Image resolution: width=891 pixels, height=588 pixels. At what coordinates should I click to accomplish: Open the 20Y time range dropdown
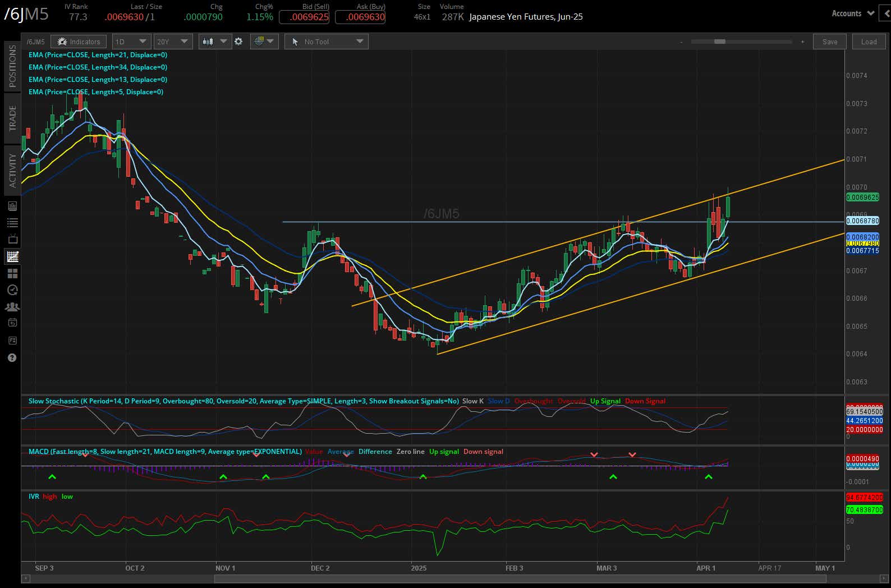(x=173, y=42)
